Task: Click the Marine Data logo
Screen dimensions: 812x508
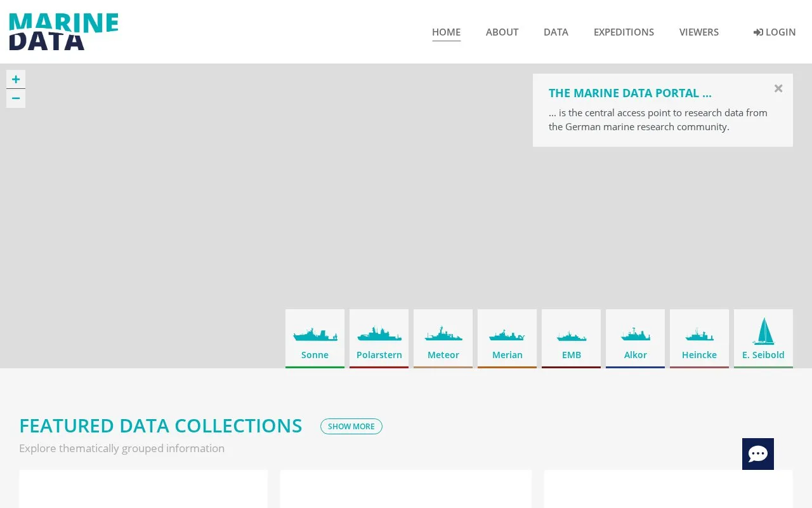Action: point(63,32)
